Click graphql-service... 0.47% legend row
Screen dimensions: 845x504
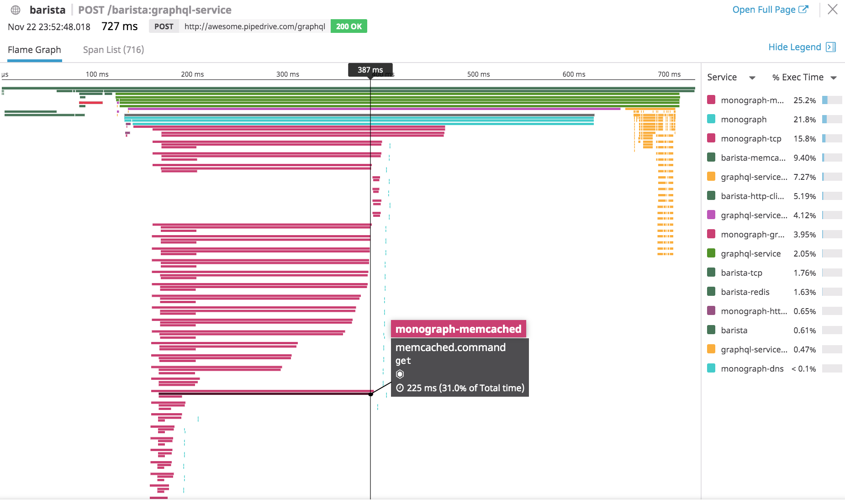click(x=774, y=349)
